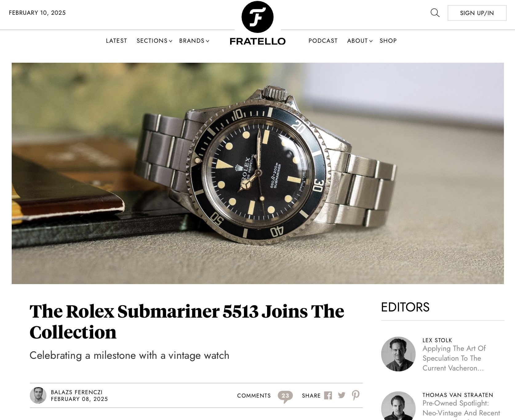Screen dimensions: 515x420
Task: Visit the Shop menu item
Action: [388, 41]
